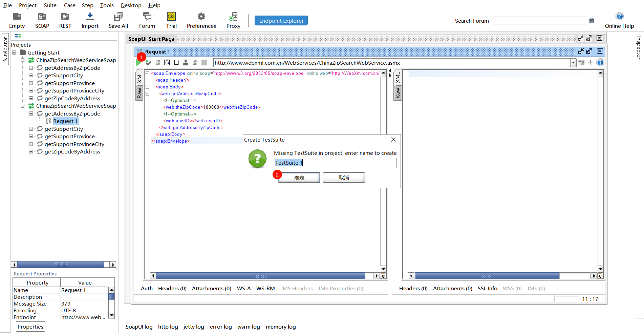The image size is (644, 333).
Task: Click the Navigator vertical tab button
Action: [x=5, y=49]
